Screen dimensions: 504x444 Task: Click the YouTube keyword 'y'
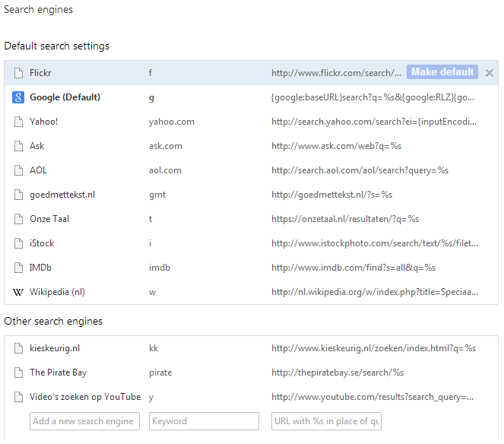coord(151,398)
